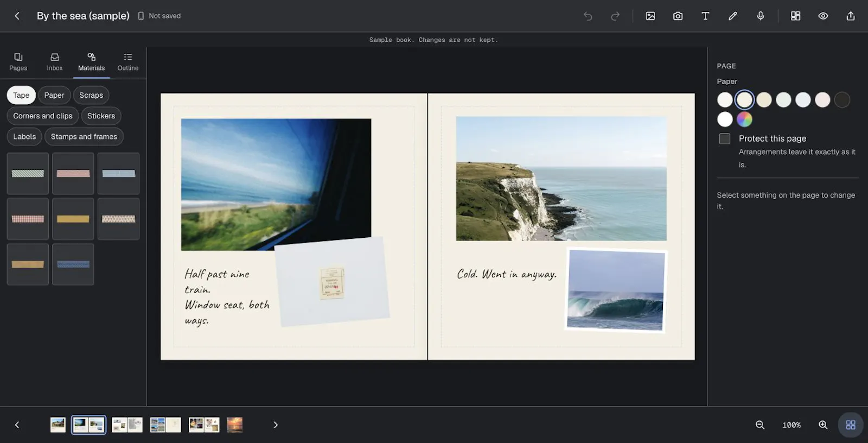Pick the tan kraft tape
The image size is (868, 443).
[28, 264]
